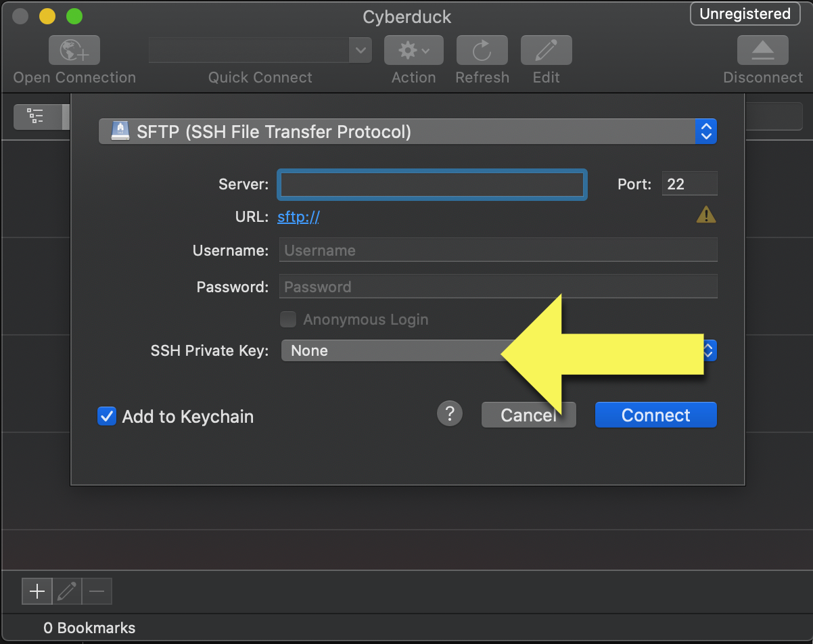
Task: Click the Port field showing 22
Action: 689,184
